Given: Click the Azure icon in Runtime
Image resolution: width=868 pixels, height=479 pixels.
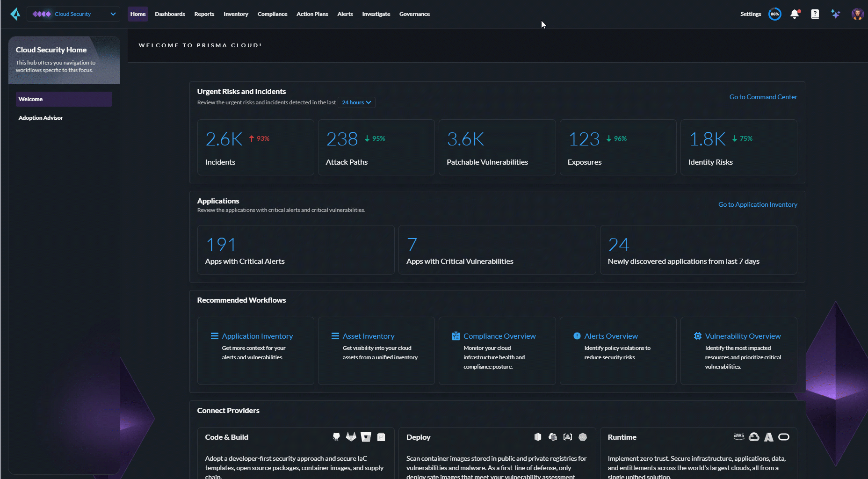Looking at the screenshot, I should (x=769, y=437).
